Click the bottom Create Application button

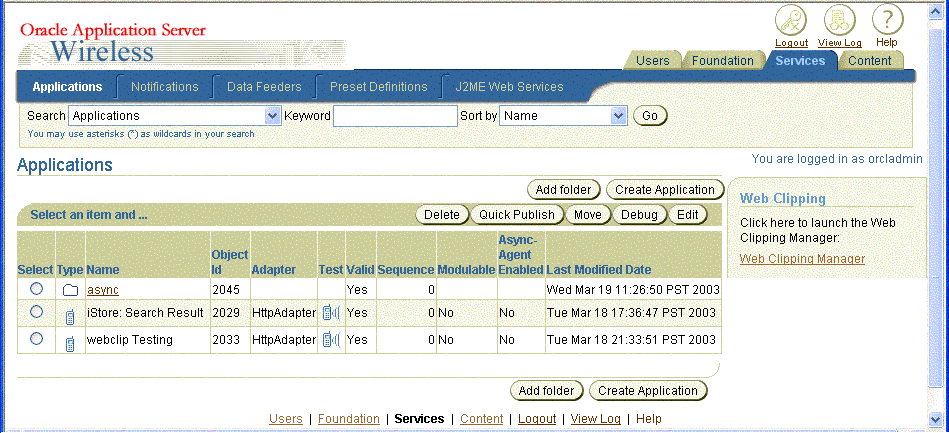(648, 391)
